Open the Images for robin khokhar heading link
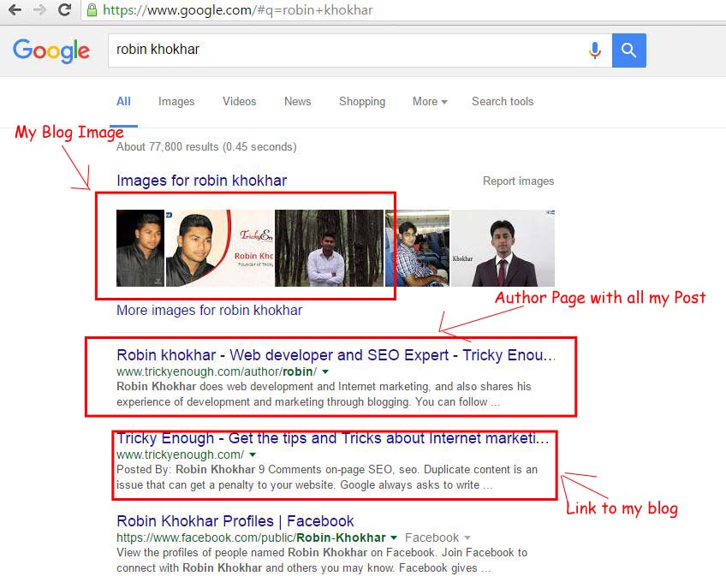The width and height of the screenshot is (726, 588). click(x=201, y=181)
